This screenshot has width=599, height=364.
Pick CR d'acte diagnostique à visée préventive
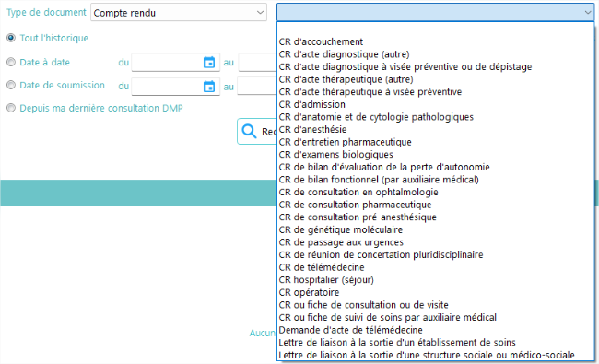point(436,67)
